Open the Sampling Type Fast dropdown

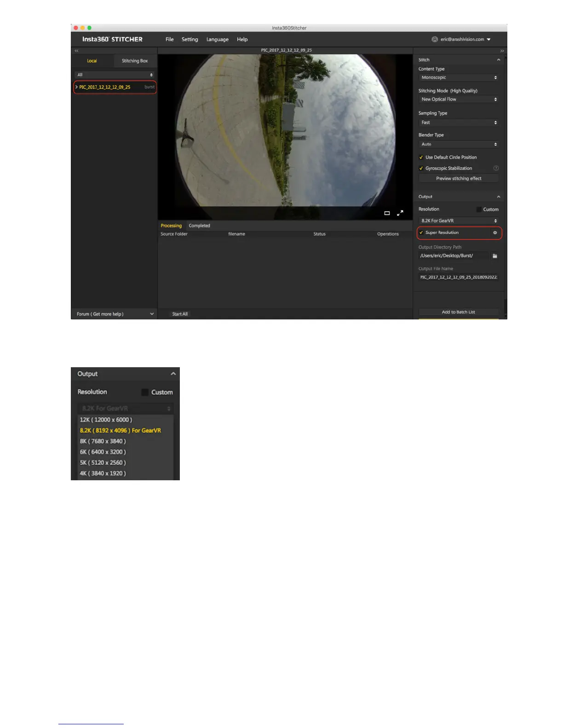tap(459, 123)
